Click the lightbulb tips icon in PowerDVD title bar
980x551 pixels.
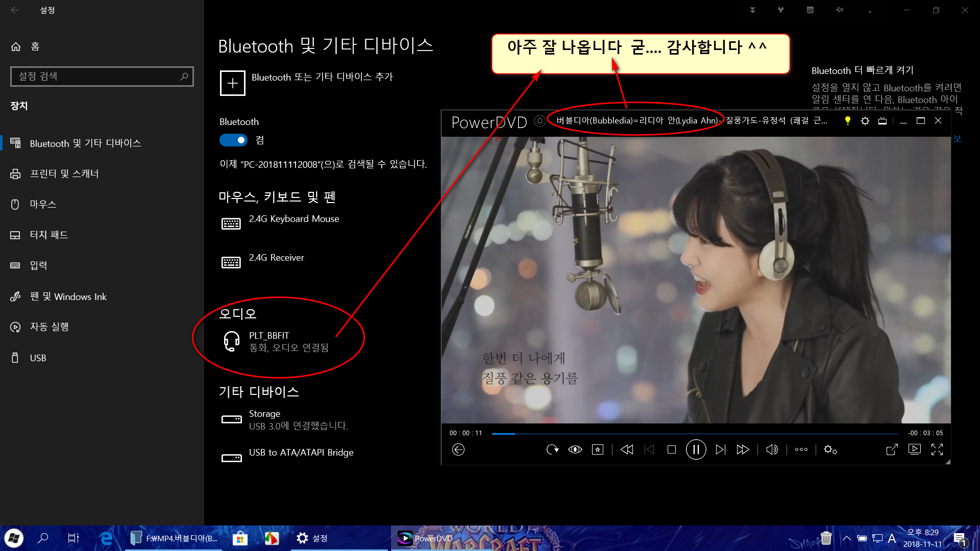tap(847, 121)
